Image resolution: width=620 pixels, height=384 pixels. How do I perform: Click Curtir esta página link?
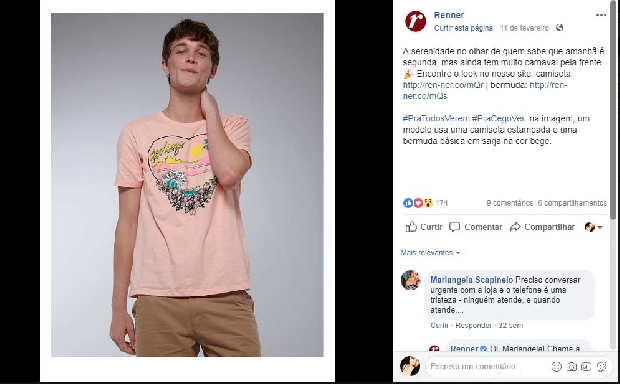tap(463, 28)
